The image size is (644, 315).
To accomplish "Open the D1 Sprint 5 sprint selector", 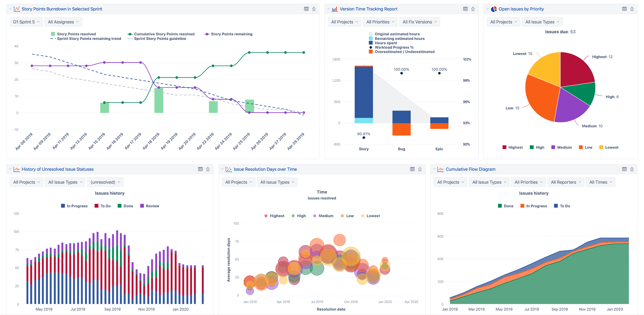I will [26, 22].
